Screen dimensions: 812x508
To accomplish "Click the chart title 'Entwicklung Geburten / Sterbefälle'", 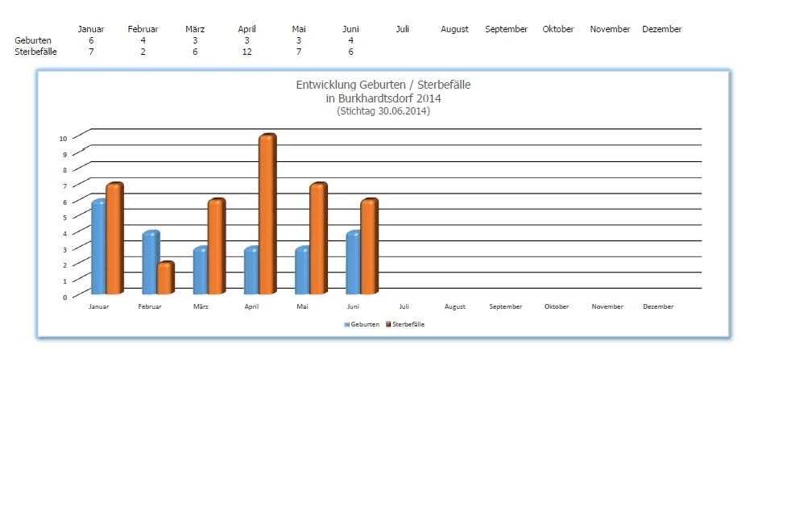I will pyautogui.click(x=383, y=85).
